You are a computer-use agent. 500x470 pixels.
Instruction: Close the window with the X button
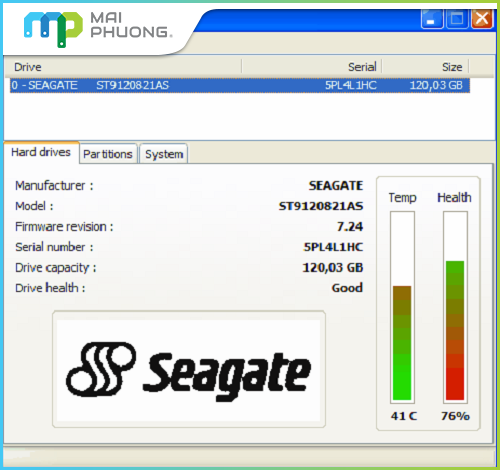click(482, 19)
